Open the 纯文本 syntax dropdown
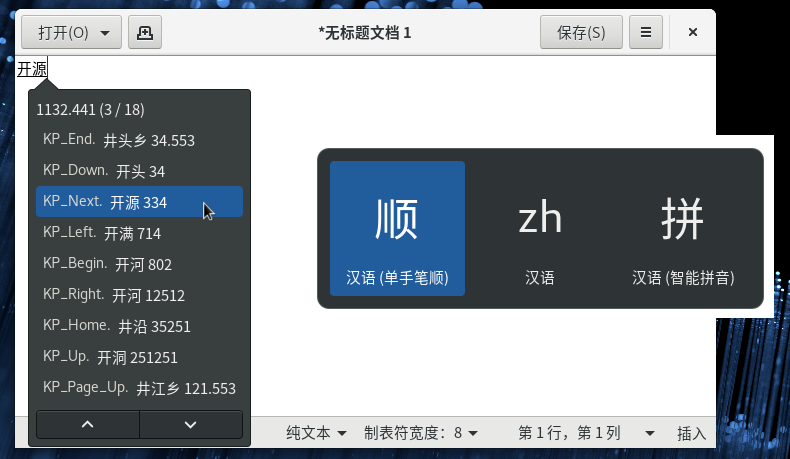790x459 pixels. pos(316,433)
